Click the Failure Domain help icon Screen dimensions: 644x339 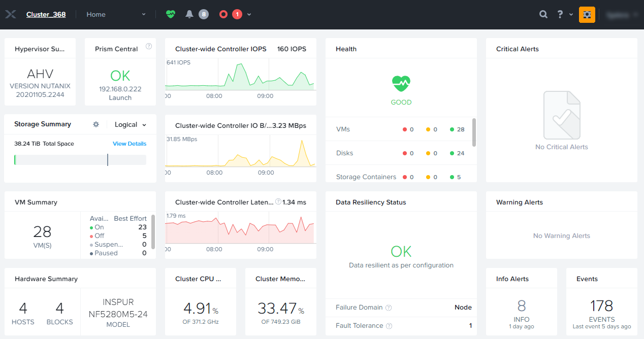pyautogui.click(x=389, y=308)
